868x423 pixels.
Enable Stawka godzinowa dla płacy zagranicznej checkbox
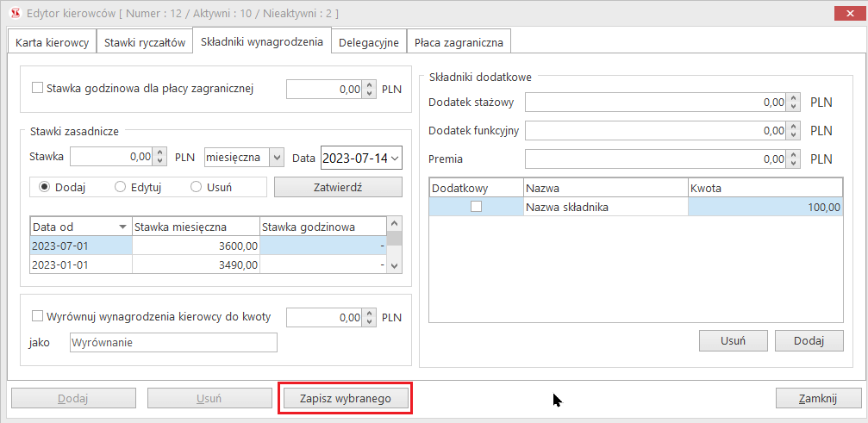tap(38, 88)
